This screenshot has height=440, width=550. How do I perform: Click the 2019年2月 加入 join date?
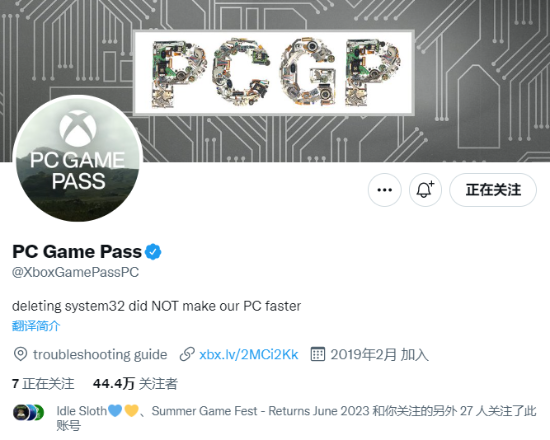coord(380,354)
